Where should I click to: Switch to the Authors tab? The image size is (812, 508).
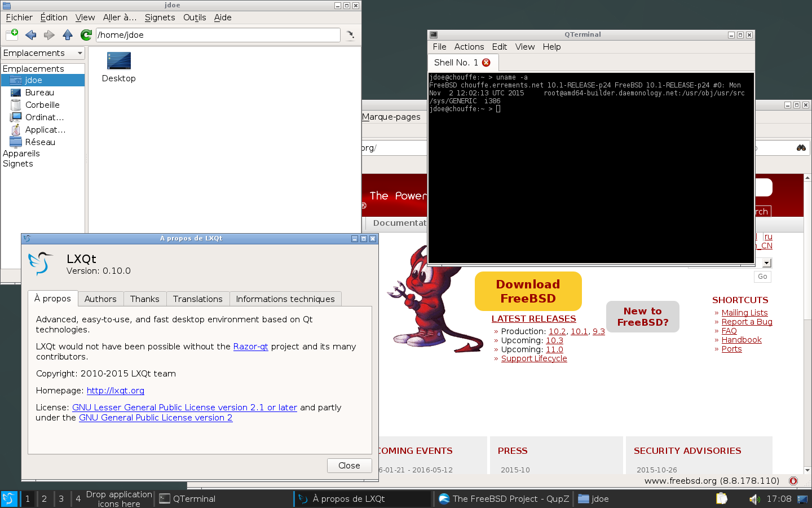[x=100, y=299]
